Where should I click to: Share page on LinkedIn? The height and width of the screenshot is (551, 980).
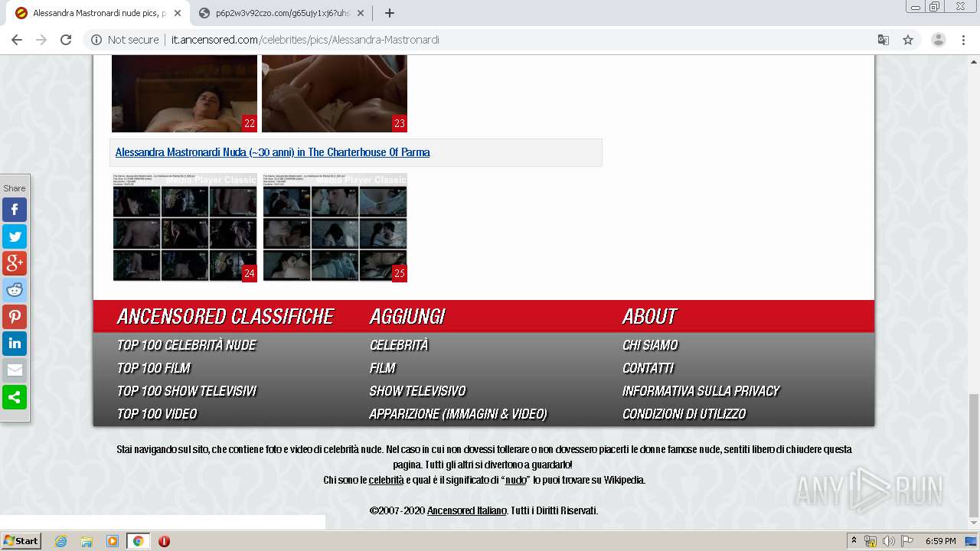15,344
